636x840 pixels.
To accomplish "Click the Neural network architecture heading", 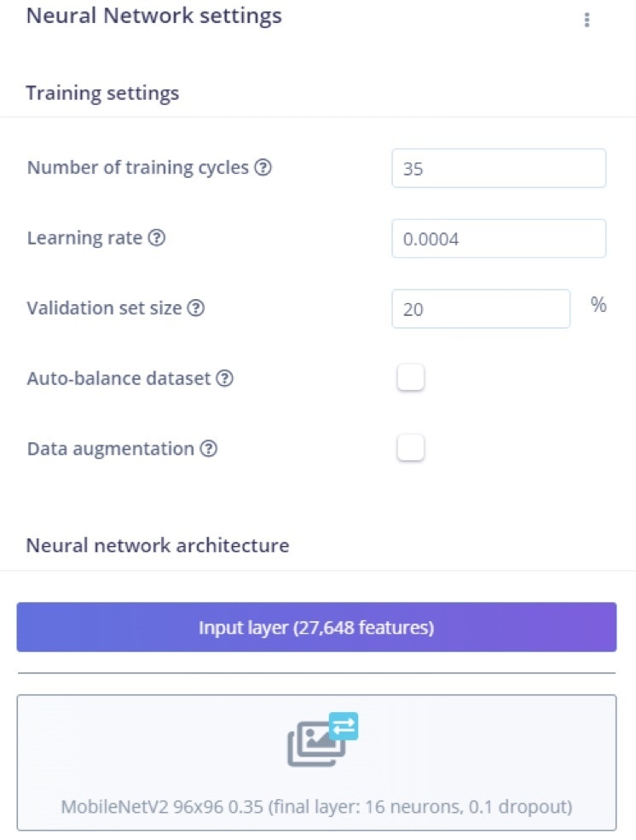I will pyautogui.click(x=158, y=545).
